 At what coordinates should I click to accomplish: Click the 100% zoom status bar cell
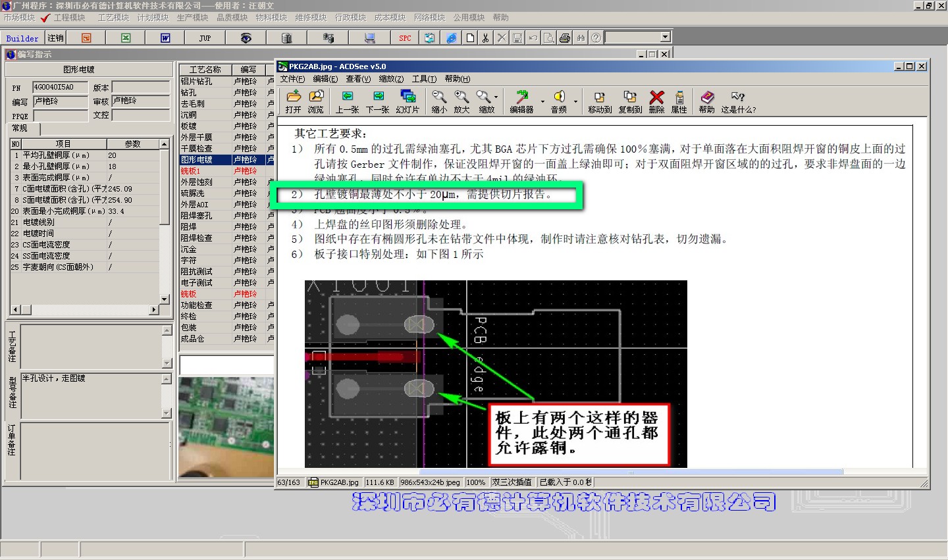pos(476,482)
